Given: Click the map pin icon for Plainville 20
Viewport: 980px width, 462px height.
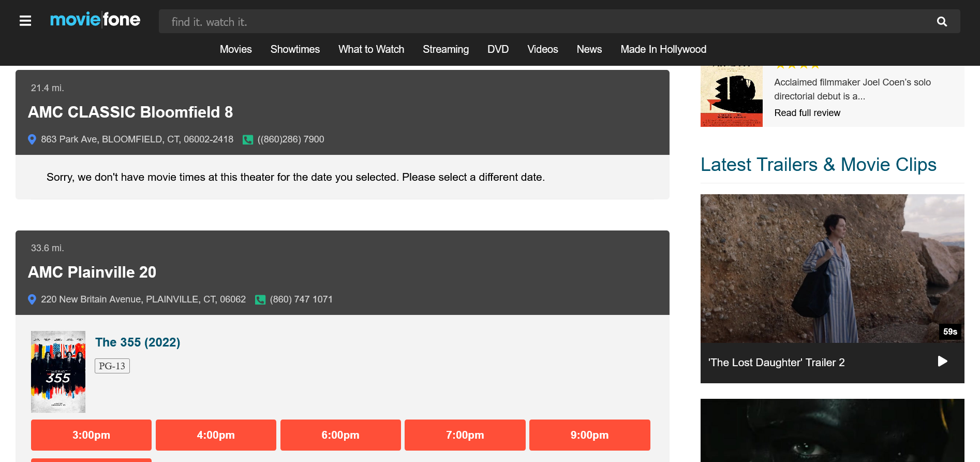Looking at the screenshot, I should 32,299.
